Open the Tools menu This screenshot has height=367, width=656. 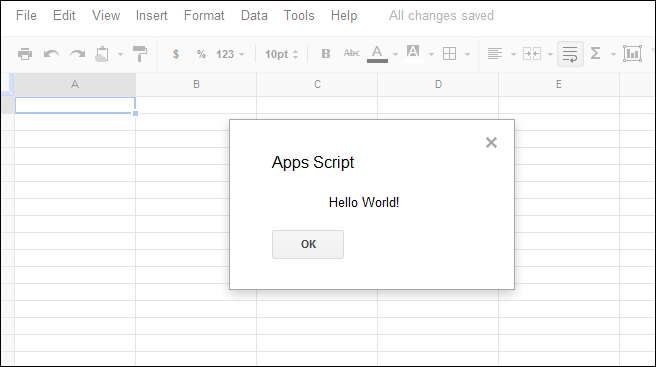pyautogui.click(x=299, y=15)
